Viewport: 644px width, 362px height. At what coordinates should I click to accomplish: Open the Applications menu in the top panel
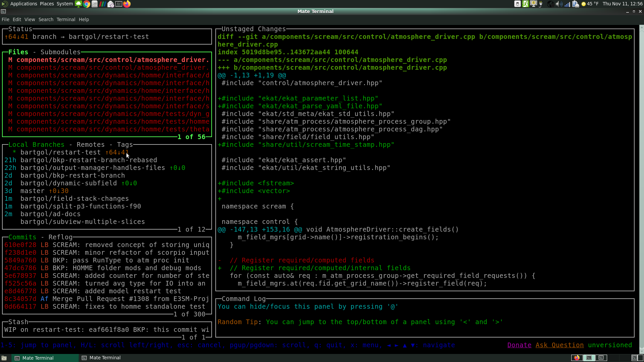click(x=23, y=4)
